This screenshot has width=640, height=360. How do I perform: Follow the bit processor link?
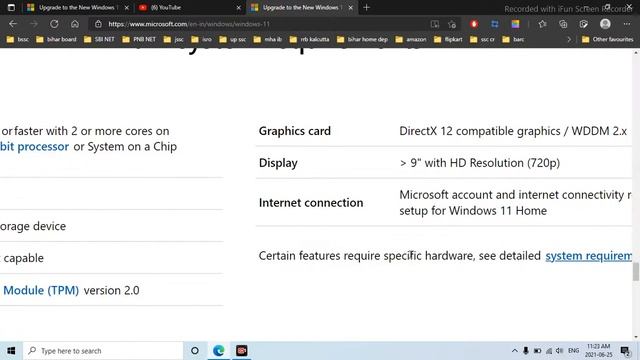(x=34, y=147)
